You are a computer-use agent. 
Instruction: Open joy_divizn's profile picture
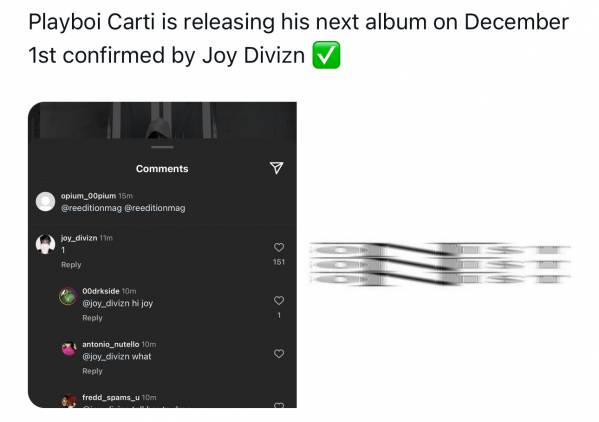click(45, 244)
